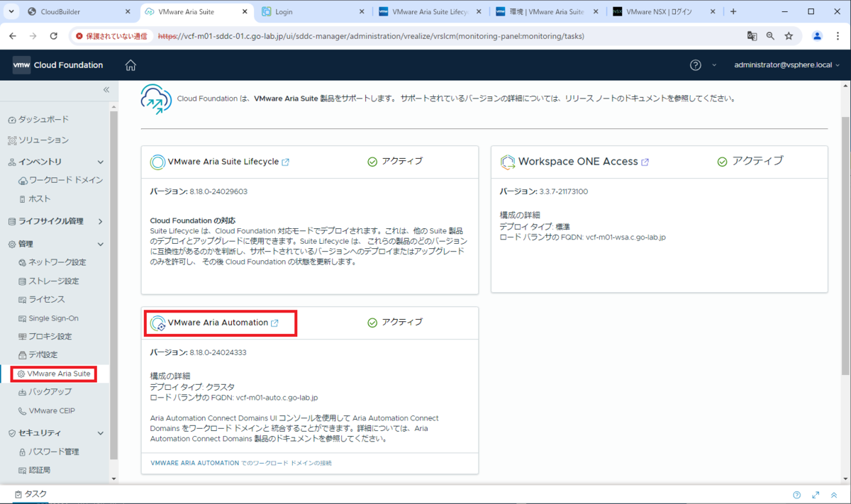This screenshot has height=504, width=851.
Task: Open the browser tab search dropdown
Action: click(x=11, y=11)
